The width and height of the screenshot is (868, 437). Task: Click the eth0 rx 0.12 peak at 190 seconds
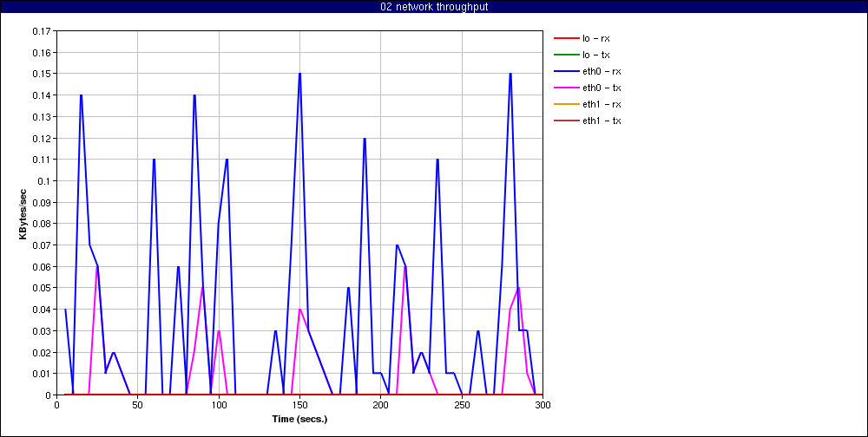(365, 138)
